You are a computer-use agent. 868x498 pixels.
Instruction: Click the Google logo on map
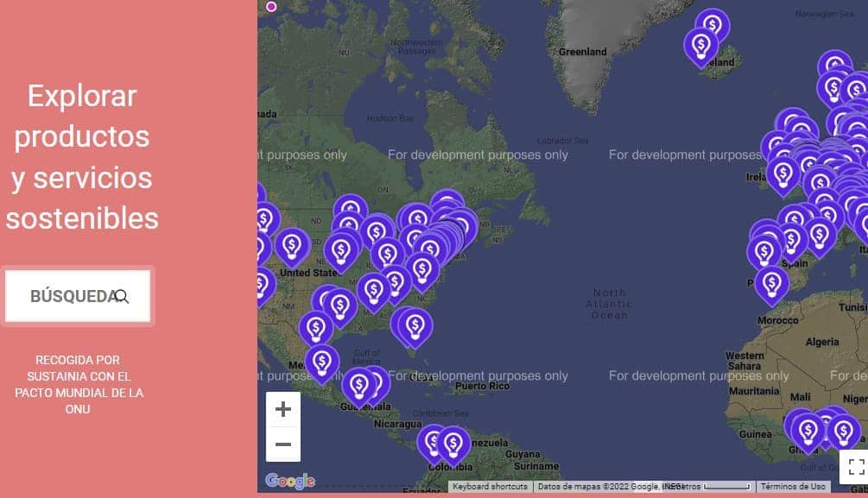pyautogui.click(x=290, y=481)
